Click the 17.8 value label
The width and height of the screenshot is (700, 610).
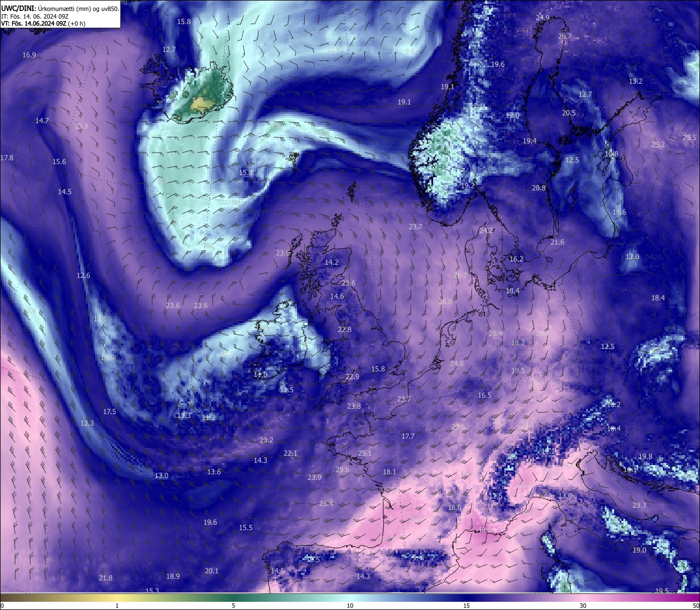coord(7,158)
